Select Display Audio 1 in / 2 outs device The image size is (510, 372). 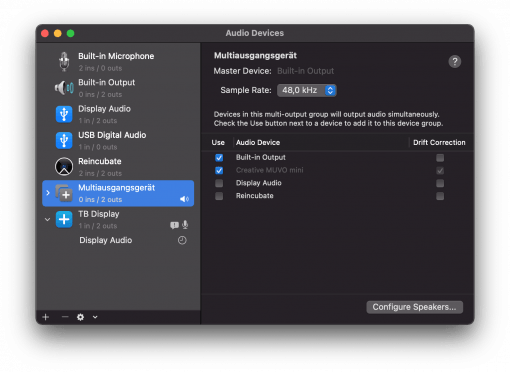(x=118, y=114)
